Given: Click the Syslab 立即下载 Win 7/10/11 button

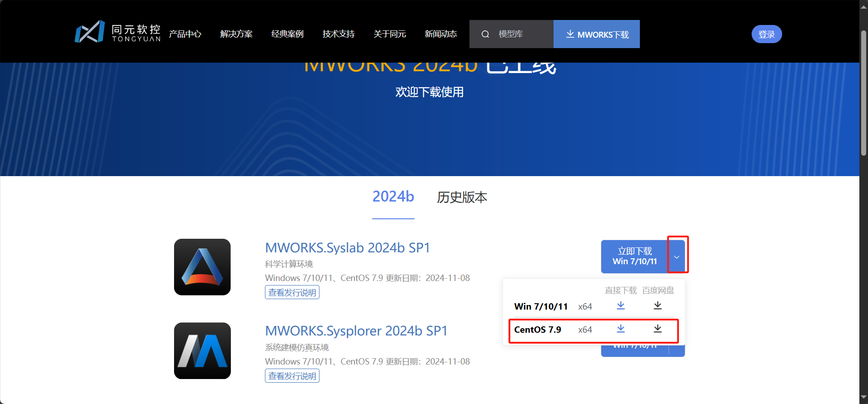Looking at the screenshot, I should coord(635,256).
